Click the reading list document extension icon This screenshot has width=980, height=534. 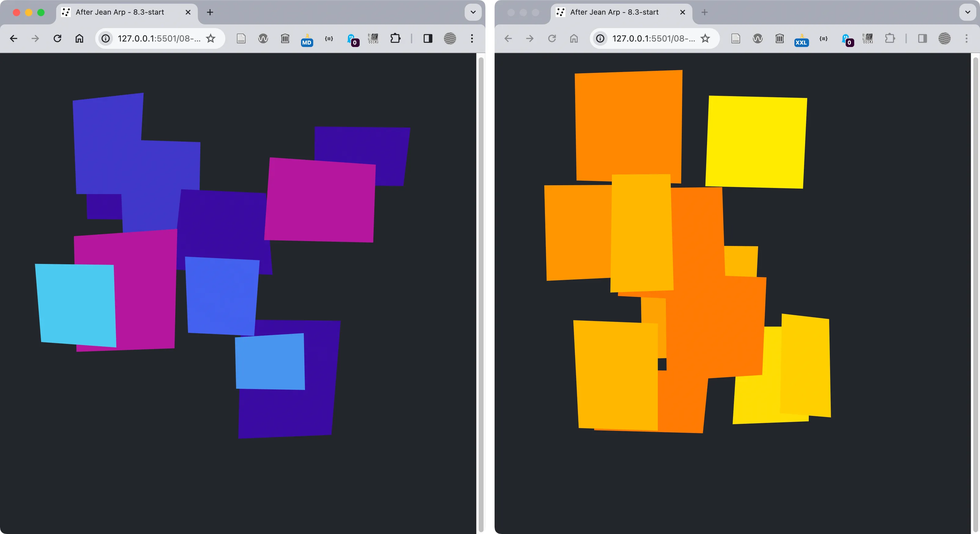[241, 39]
